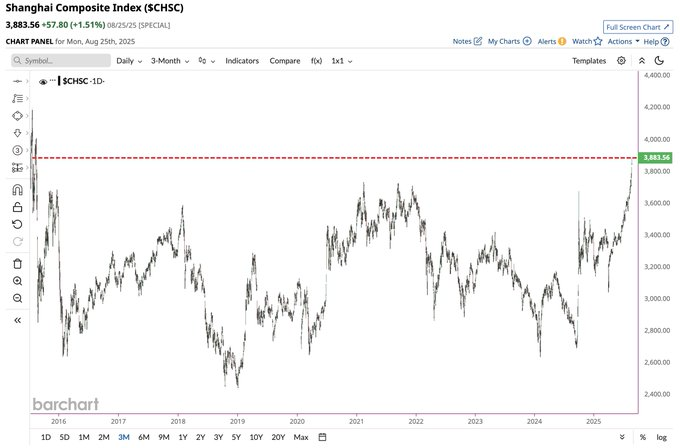Viewport: 680px width, 448px height.
Task: Click the 3,883.56 price label on axis
Action: click(x=657, y=157)
